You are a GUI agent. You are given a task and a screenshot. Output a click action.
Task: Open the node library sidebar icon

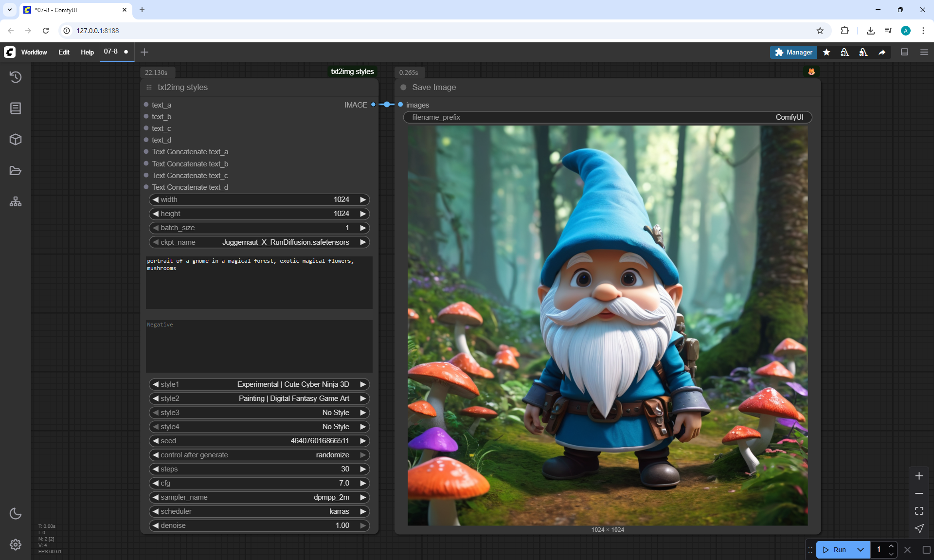pos(16,108)
